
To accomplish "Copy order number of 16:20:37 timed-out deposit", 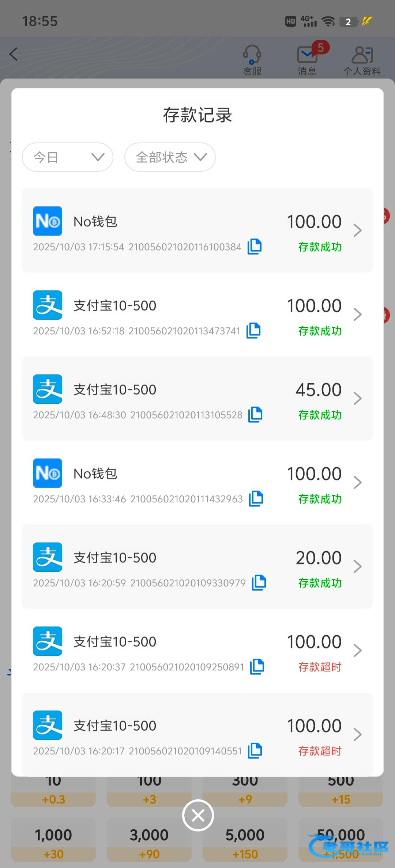I will pyautogui.click(x=257, y=667).
